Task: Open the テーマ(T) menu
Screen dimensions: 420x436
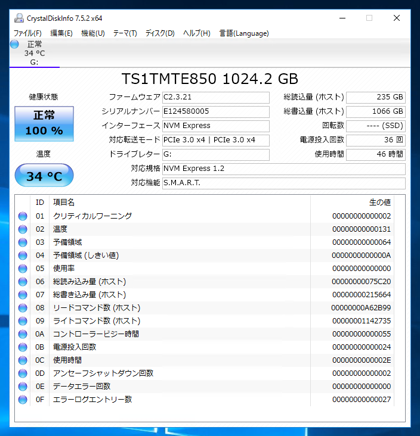Action: (x=125, y=33)
